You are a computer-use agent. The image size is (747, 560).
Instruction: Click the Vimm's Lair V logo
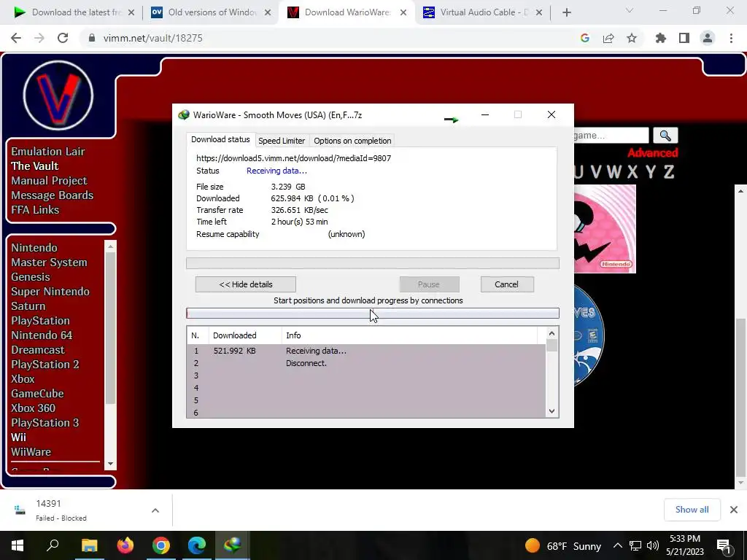pos(58,96)
